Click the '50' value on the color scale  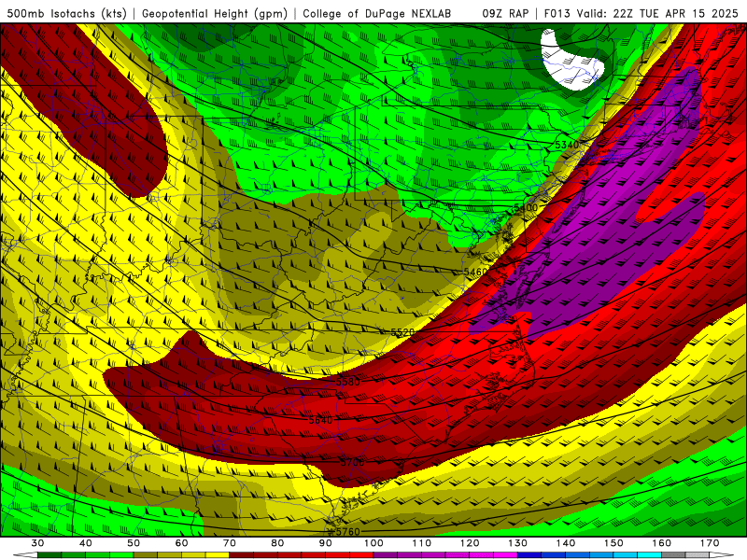point(134,543)
